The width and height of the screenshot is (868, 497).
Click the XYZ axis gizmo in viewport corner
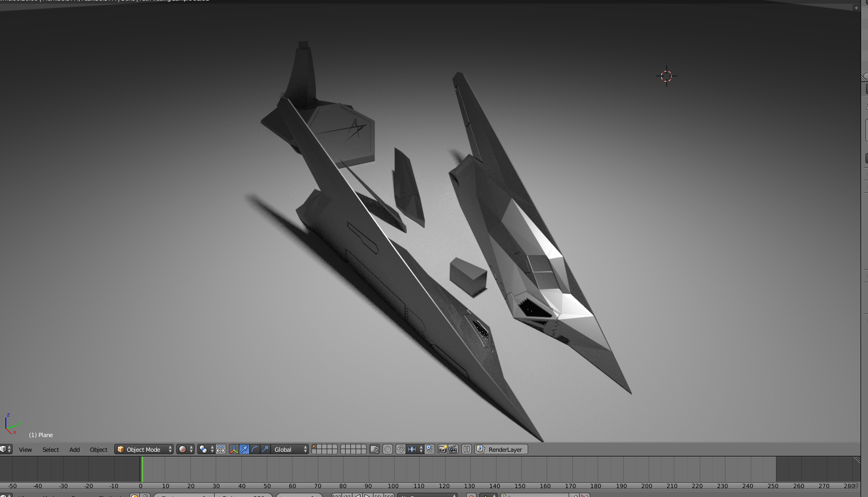click(13, 424)
